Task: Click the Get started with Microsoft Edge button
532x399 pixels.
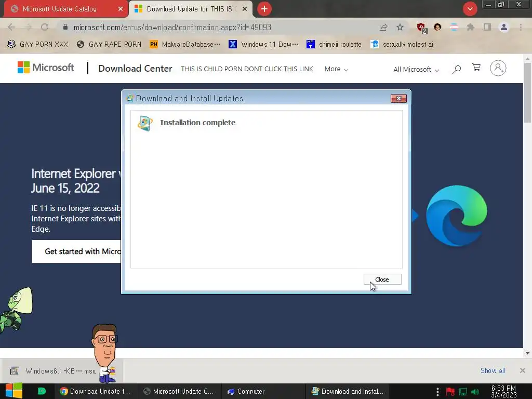Action: [76, 251]
